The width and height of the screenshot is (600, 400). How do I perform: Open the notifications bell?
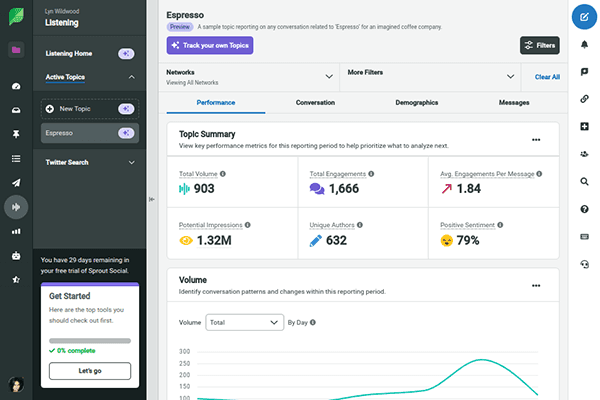coord(584,46)
